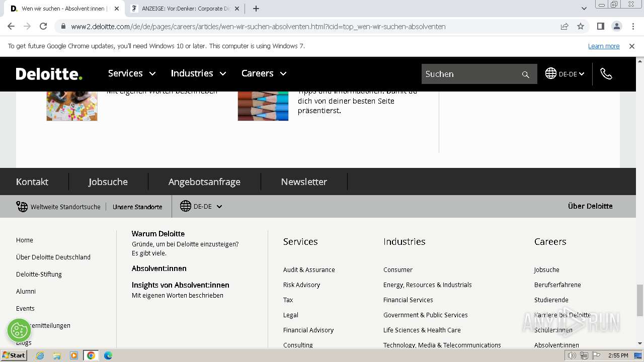Image resolution: width=644 pixels, height=362 pixels.
Task: Open File Explorer from taskbar
Action: [57, 355]
